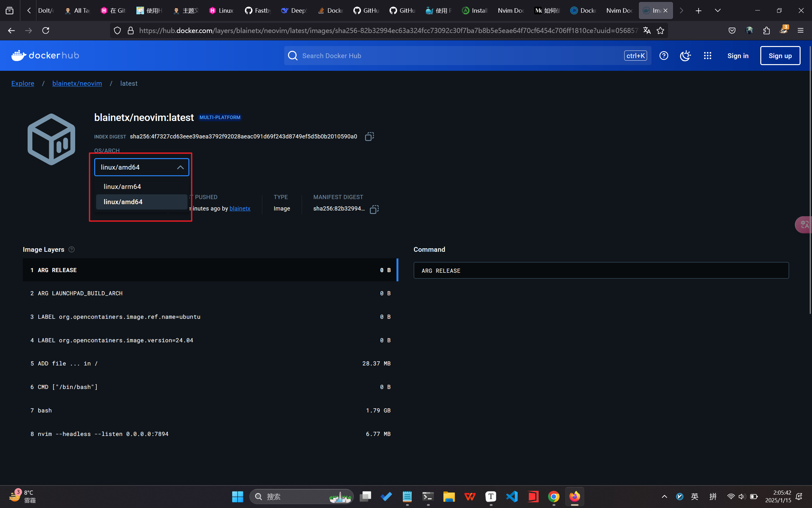Image resolution: width=812 pixels, height=508 pixels.
Task: Switch to the DeepSeek browser tab
Action: [294, 11]
